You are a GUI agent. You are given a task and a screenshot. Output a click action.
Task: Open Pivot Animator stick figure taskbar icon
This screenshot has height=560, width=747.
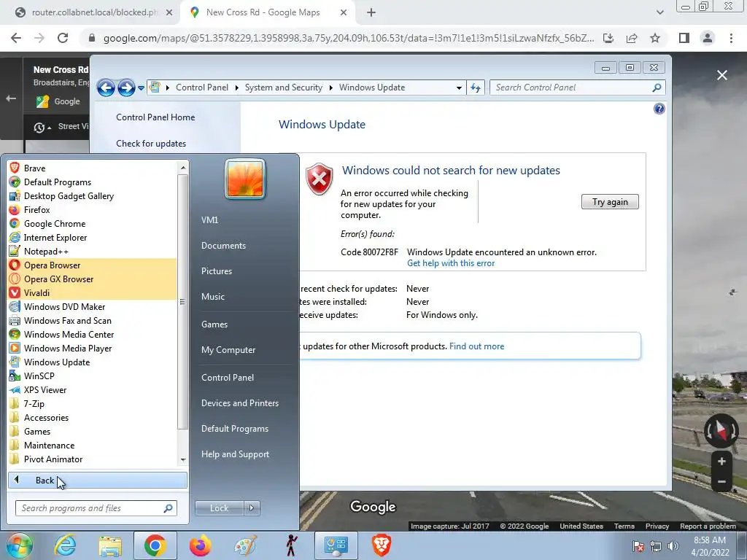pyautogui.click(x=291, y=545)
